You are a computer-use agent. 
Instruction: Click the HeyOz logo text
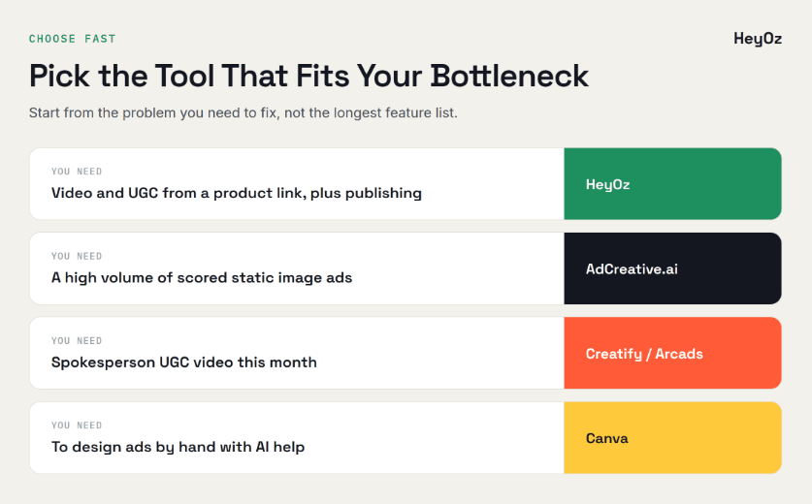pos(758,39)
